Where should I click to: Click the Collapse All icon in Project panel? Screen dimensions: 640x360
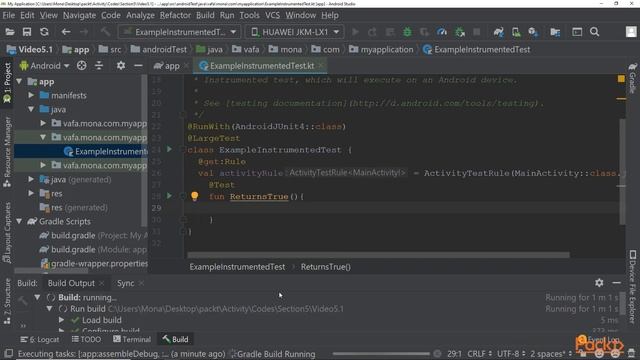(99, 65)
